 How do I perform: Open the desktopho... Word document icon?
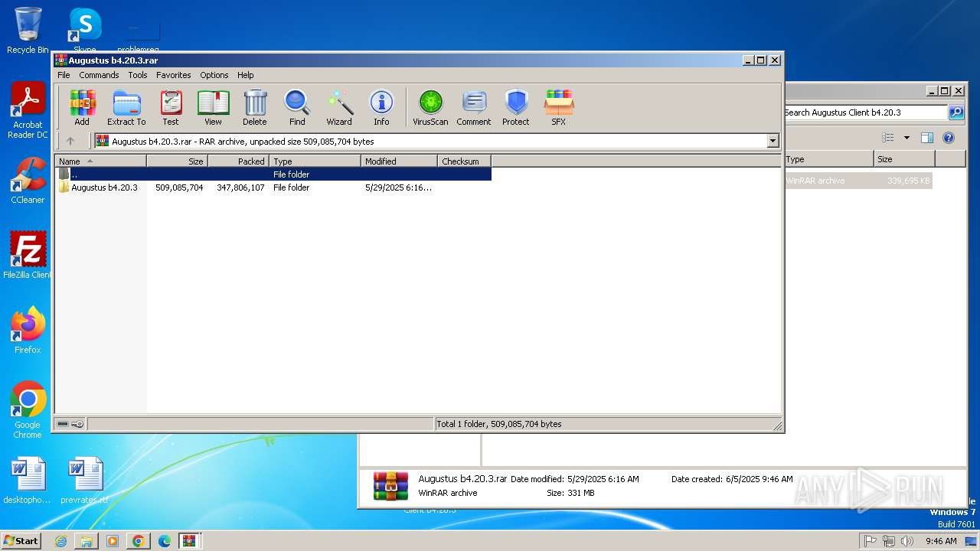click(x=28, y=481)
